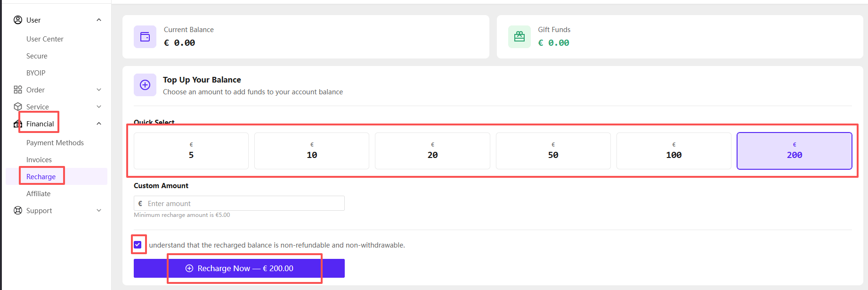Click the Top Up Your Balance heading
Viewport: 868px width, 290px height.
(x=202, y=80)
